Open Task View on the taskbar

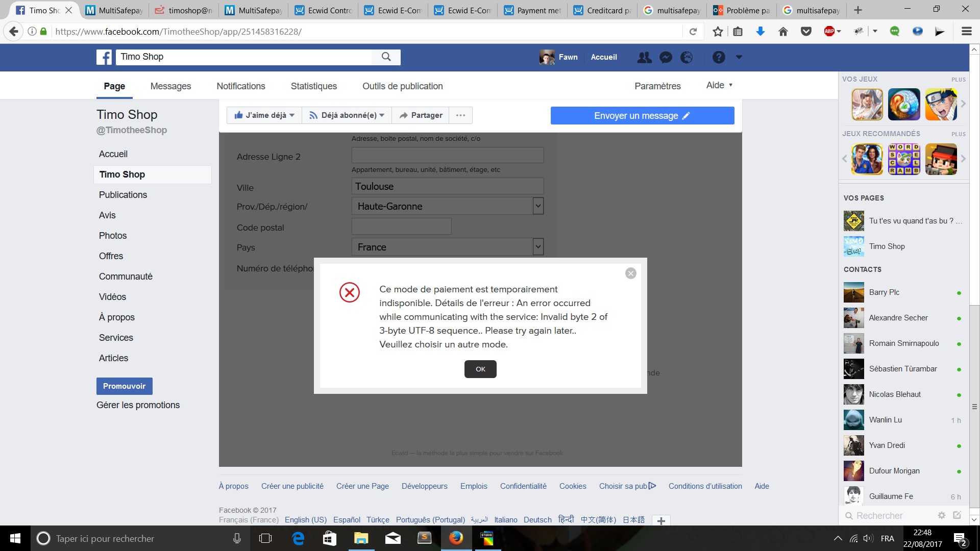coord(265,538)
